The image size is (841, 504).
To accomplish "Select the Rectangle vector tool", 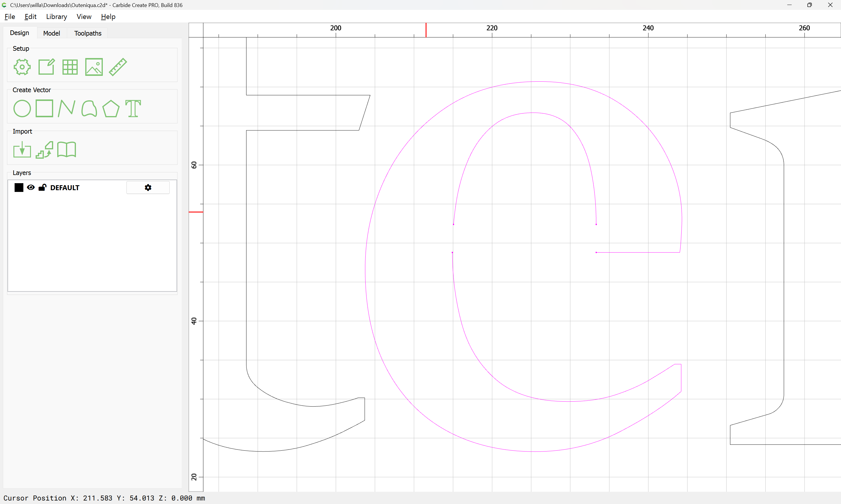I will (x=44, y=109).
